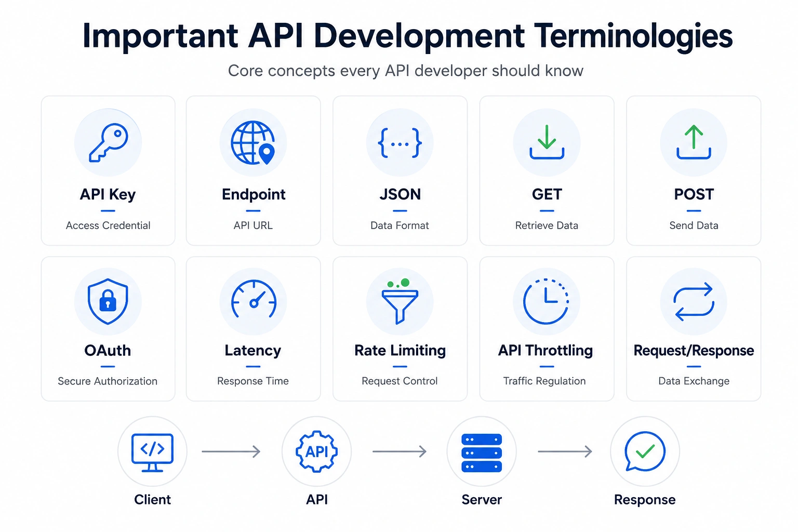Click the 'Server' label in flow diagram
The image size is (798, 532).
pos(482,500)
